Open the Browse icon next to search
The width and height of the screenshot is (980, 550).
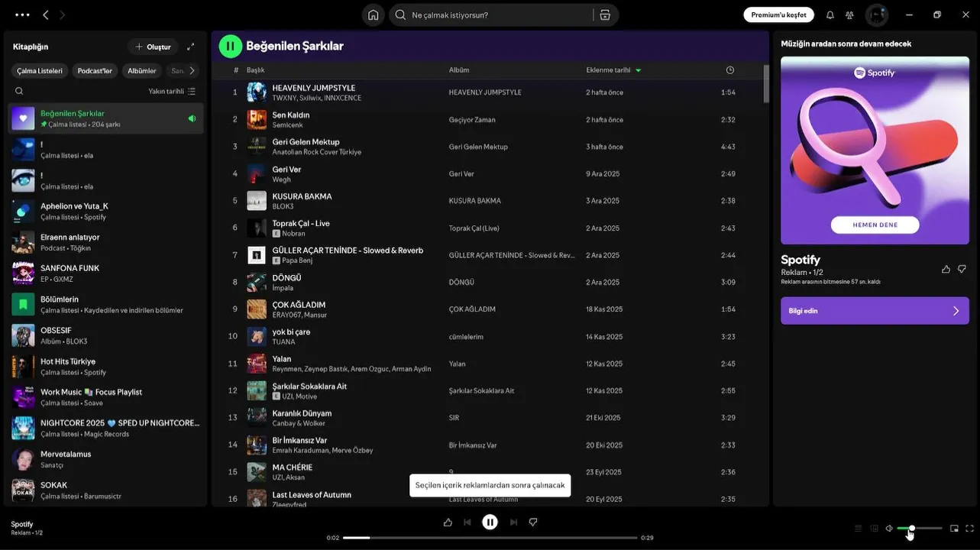tap(605, 15)
